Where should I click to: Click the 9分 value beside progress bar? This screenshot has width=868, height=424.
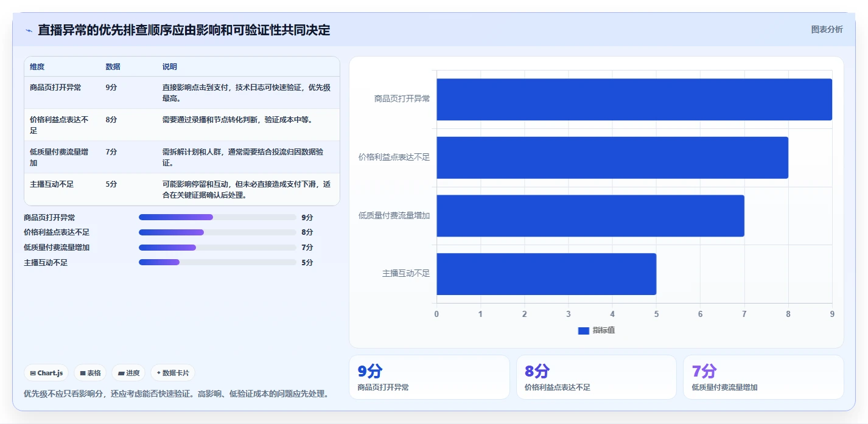(307, 217)
